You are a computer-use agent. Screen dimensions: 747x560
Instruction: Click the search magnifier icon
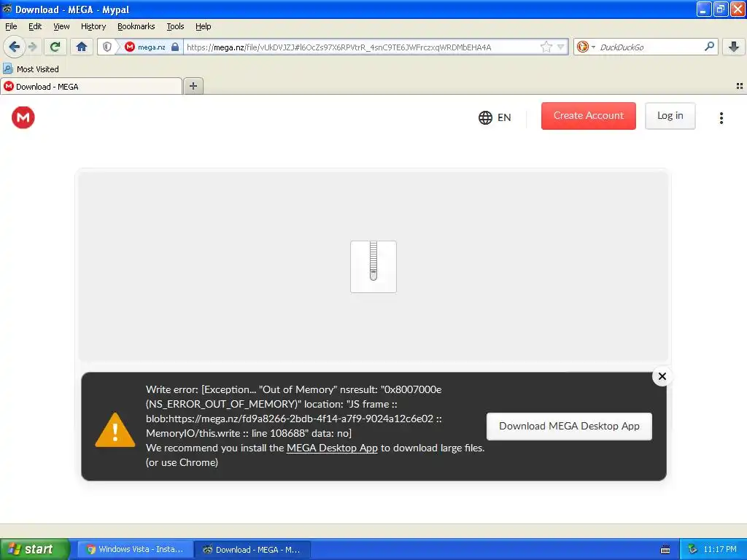pyautogui.click(x=709, y=47)
